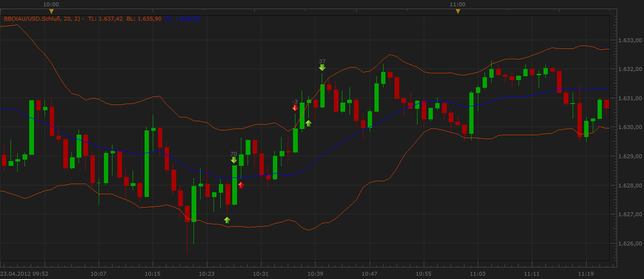The image size is (644, 279).
Task: Click the 10:23 time axis label
Action: click(206, 274)
